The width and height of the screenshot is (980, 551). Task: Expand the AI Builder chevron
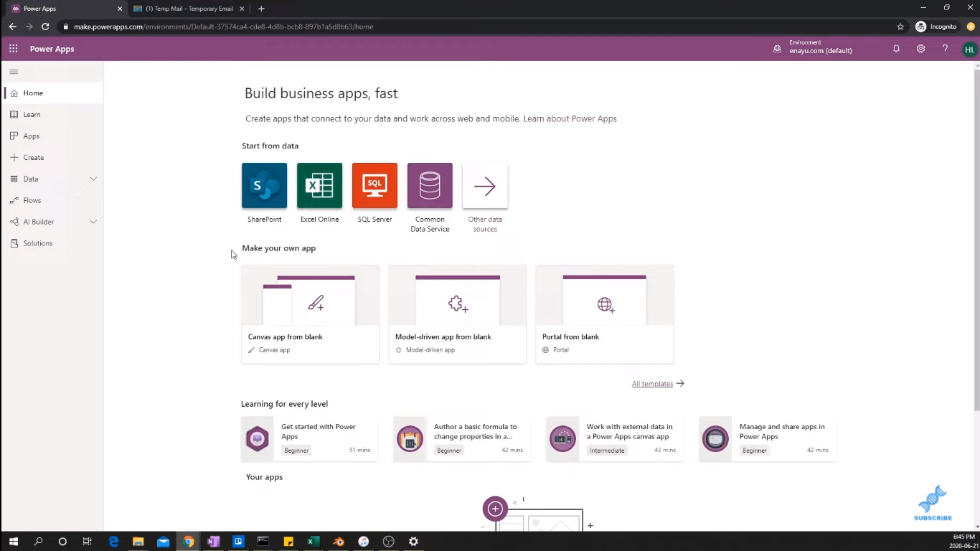[93, 222]
